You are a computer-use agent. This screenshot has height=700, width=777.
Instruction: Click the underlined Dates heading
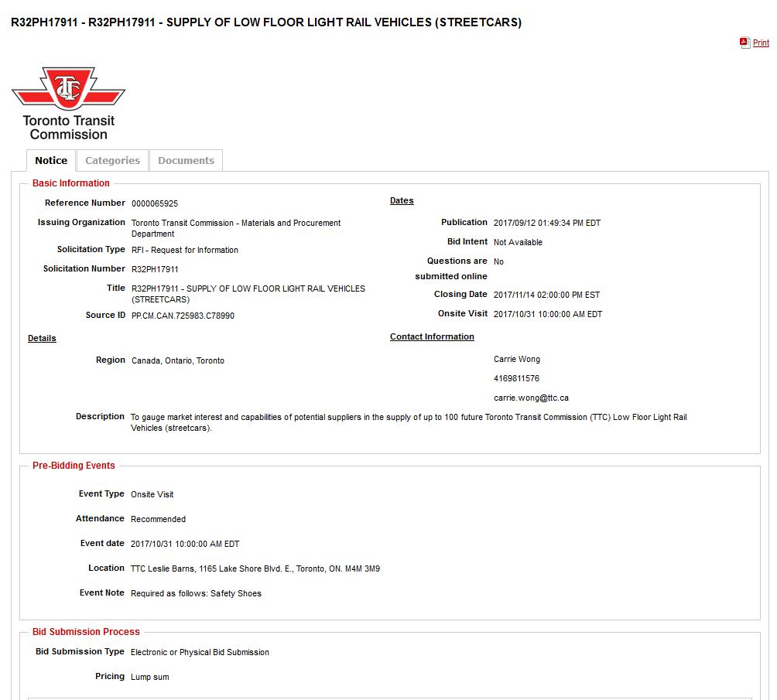(x=402, y=201)
